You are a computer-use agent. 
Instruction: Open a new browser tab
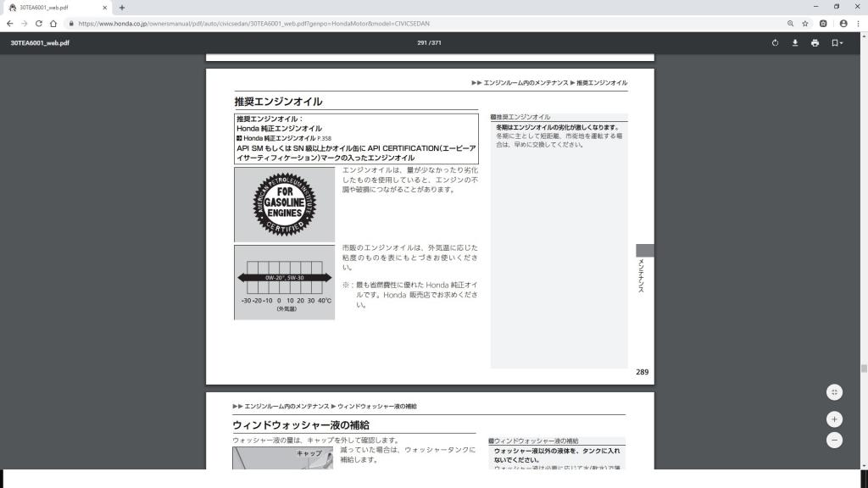pos(122,7)
